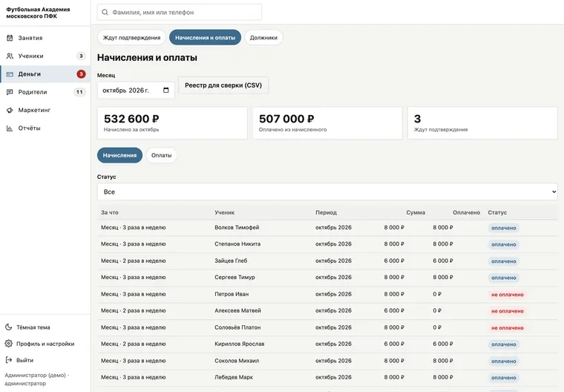Click on Алексеев Матвей

pyautogui.click(x=237, y=310)
